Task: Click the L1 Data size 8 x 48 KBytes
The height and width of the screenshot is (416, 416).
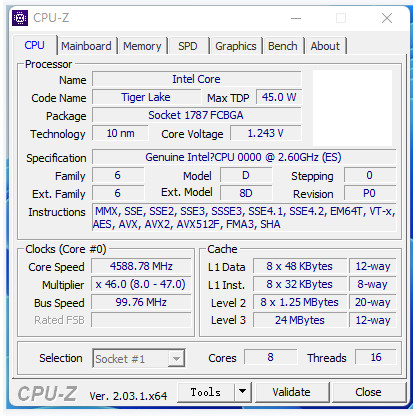Action: (300, 266)
